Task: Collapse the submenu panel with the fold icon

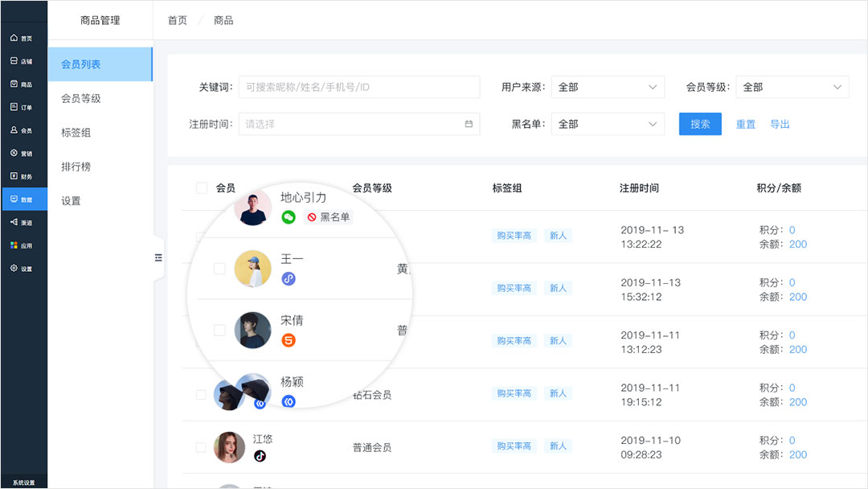Action: pos(158,257)
